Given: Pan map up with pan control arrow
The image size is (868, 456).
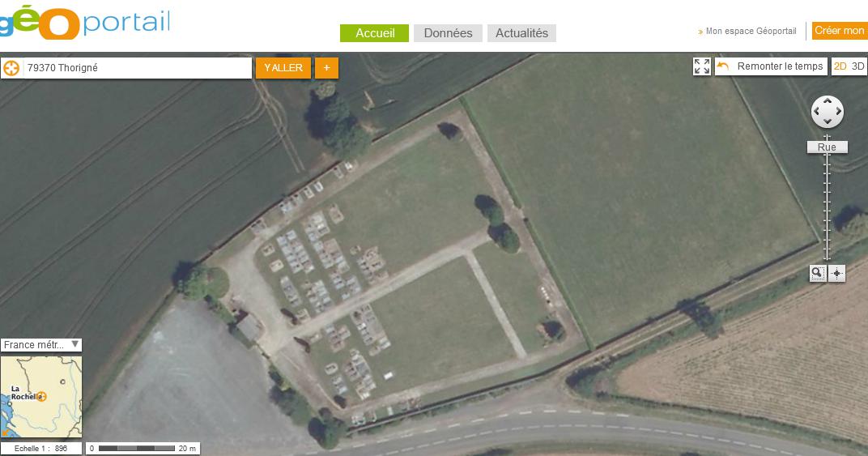Looking at the screenshot, I should (x=828, y=101).
